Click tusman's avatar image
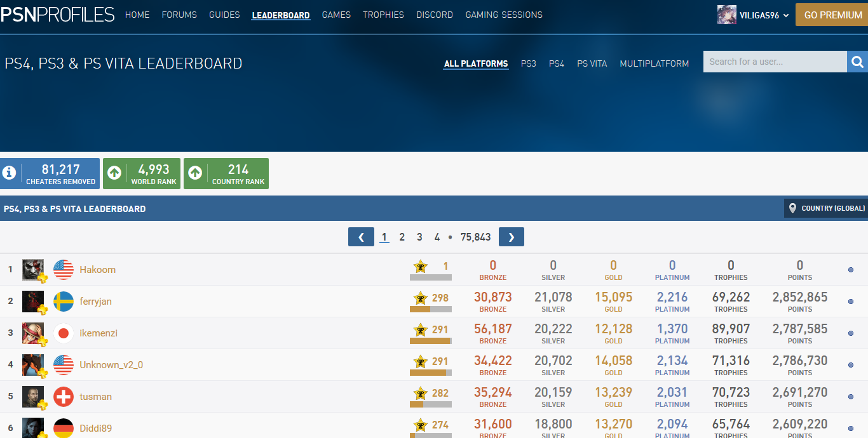 pyautogui.click(x=33, y=397)
